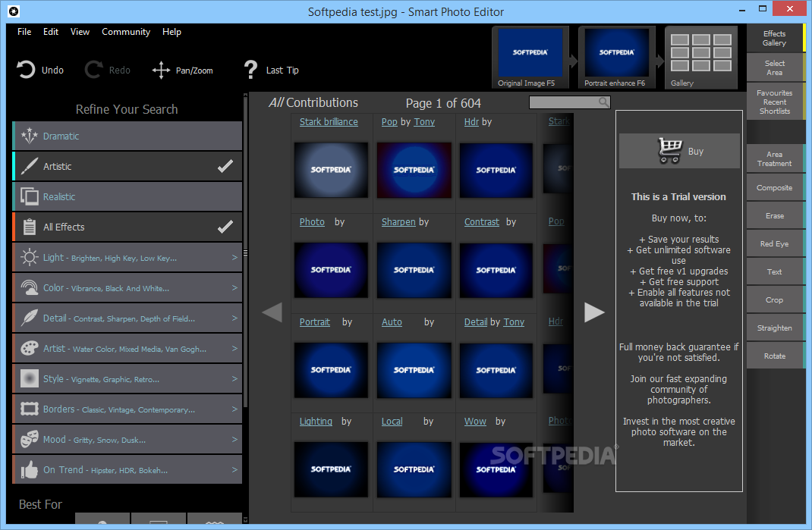
Task: Expand the Light category arrow
Action: click(x=234, y=257)
